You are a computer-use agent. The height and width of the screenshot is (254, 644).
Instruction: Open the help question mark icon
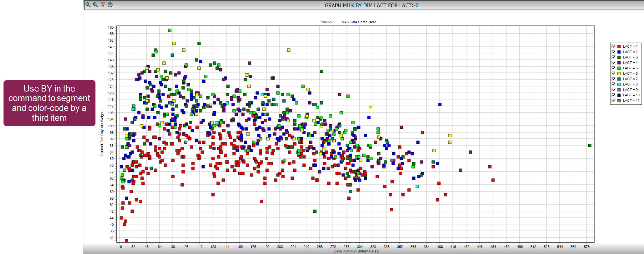(x=110, y=5)
